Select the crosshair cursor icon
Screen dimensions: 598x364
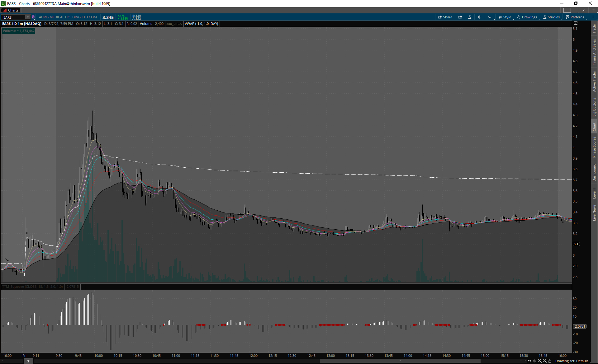tap(535, 361)
